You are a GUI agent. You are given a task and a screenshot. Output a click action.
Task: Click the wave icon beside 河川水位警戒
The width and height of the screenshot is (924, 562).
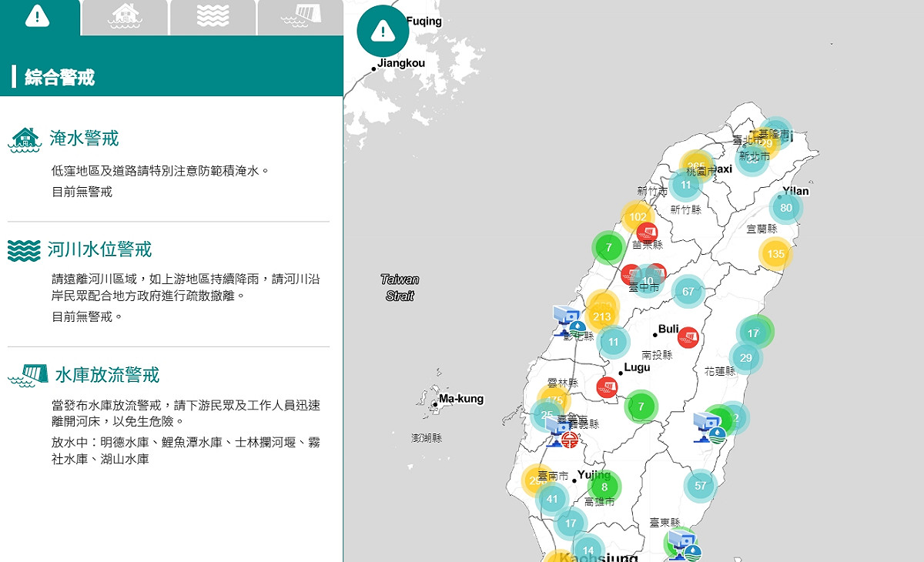click(24, 250)
